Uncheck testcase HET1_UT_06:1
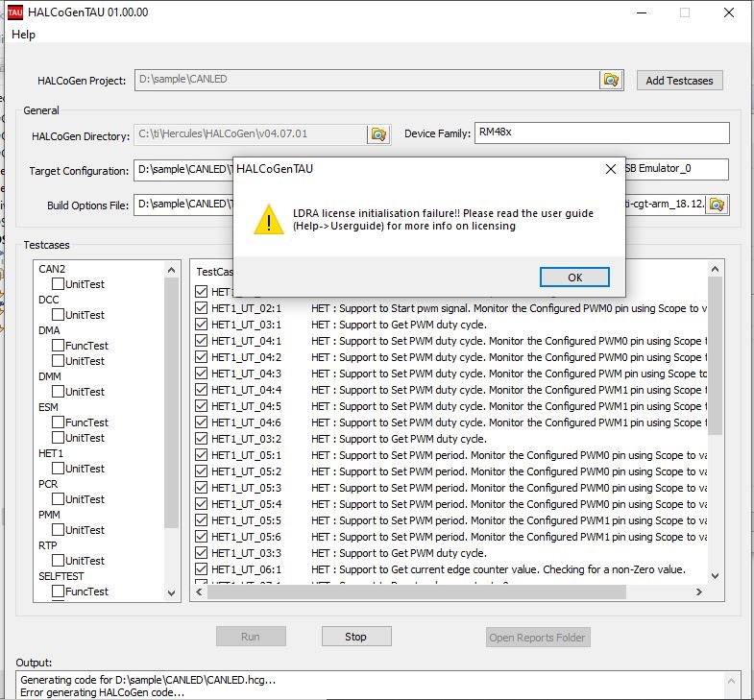This screenshot has width=754, height=700. [x=202, y=569]
